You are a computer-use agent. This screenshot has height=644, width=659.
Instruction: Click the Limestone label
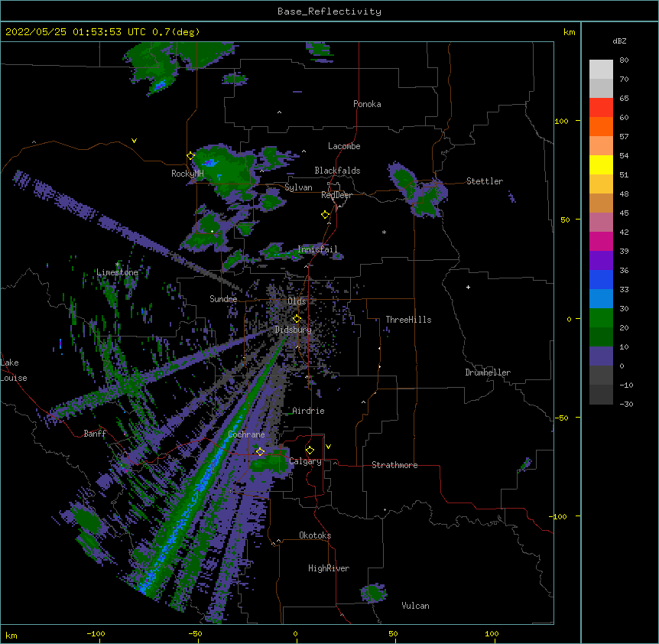(117, 272)
